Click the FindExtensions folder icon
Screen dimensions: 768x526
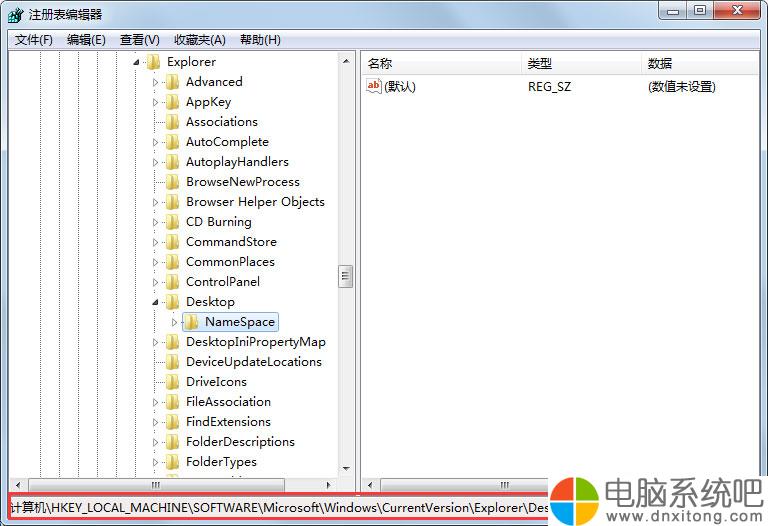(x=172, y=422)
